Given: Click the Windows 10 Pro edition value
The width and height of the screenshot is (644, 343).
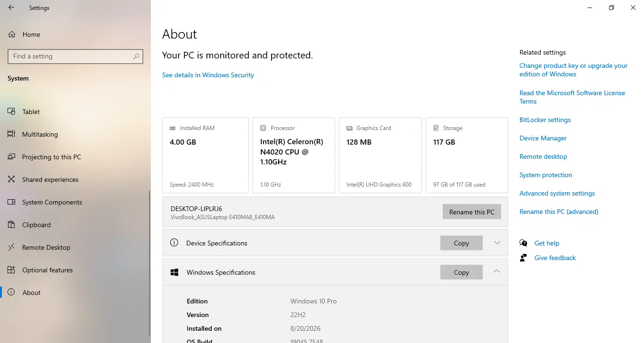Looking at the screenshot, I should point(314,301).
